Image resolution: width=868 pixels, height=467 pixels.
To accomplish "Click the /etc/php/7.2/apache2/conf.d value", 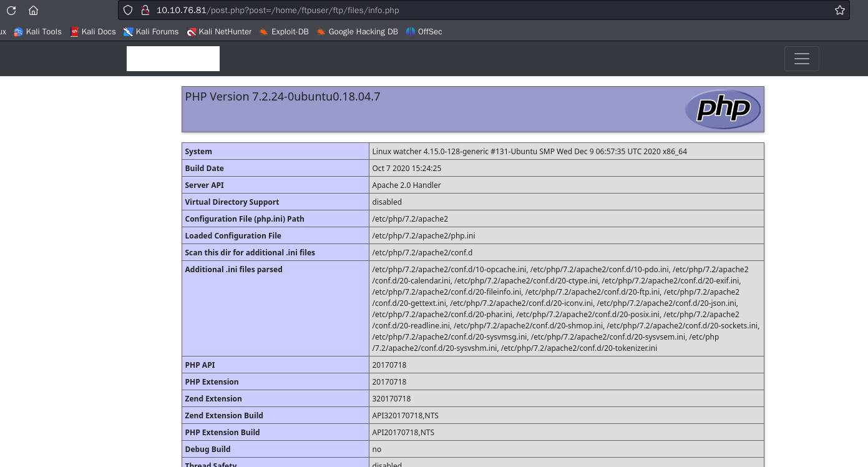I will [422, 252].
